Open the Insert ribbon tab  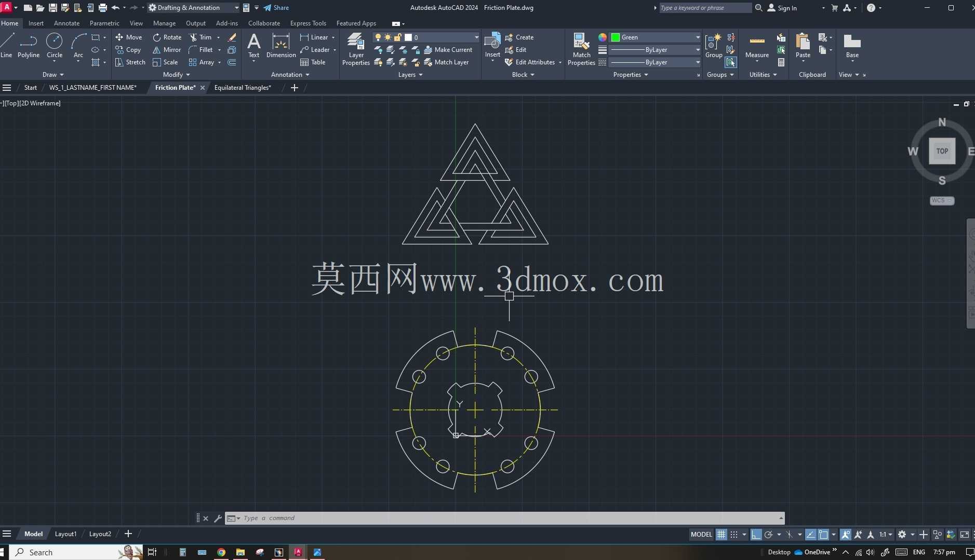pos(36,23)
